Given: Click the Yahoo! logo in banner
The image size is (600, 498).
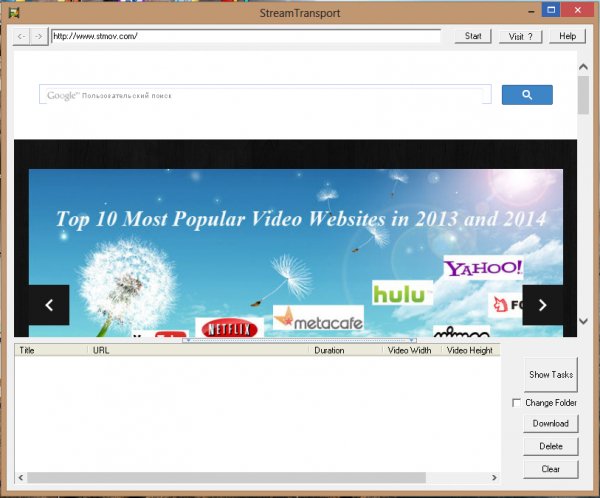Looking at the screenshot, I should 483,267.
